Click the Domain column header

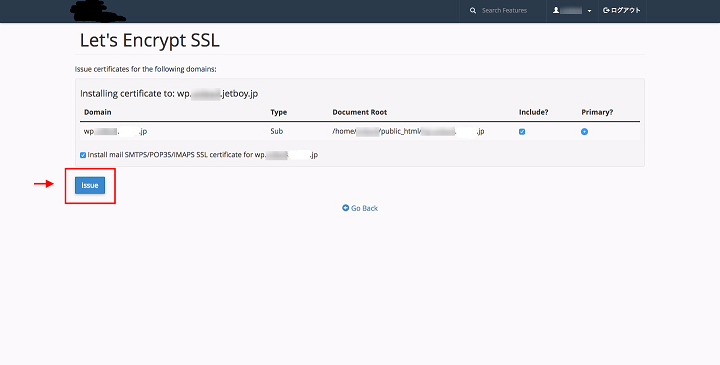(x=97, y=112)
